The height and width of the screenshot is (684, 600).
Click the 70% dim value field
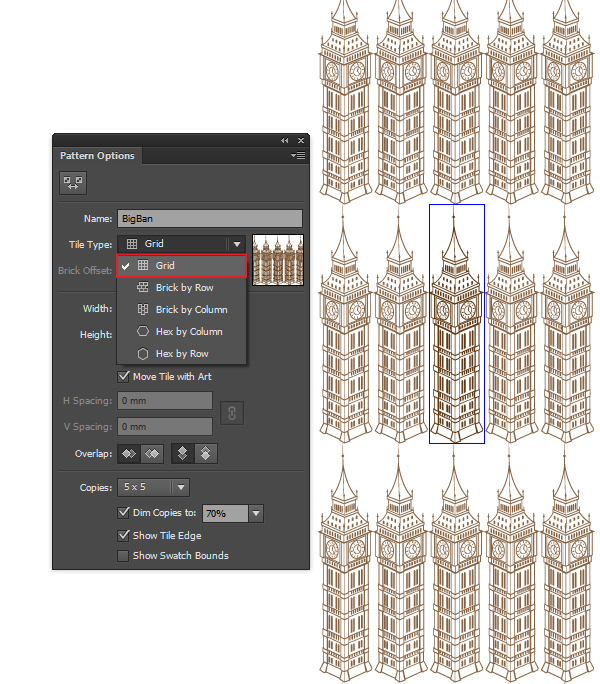(x=226, y=513)
